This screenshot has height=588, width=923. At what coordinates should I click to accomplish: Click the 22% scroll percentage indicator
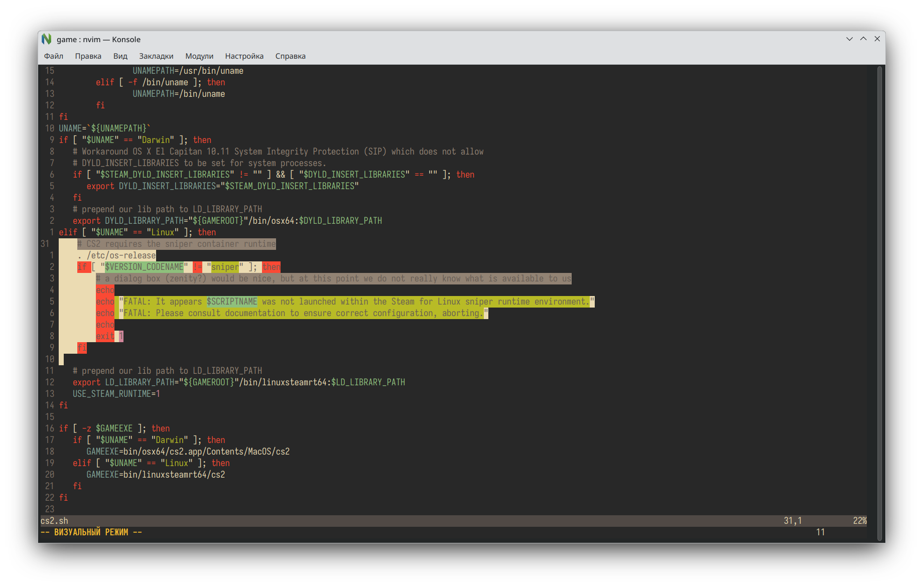(860, 521)
